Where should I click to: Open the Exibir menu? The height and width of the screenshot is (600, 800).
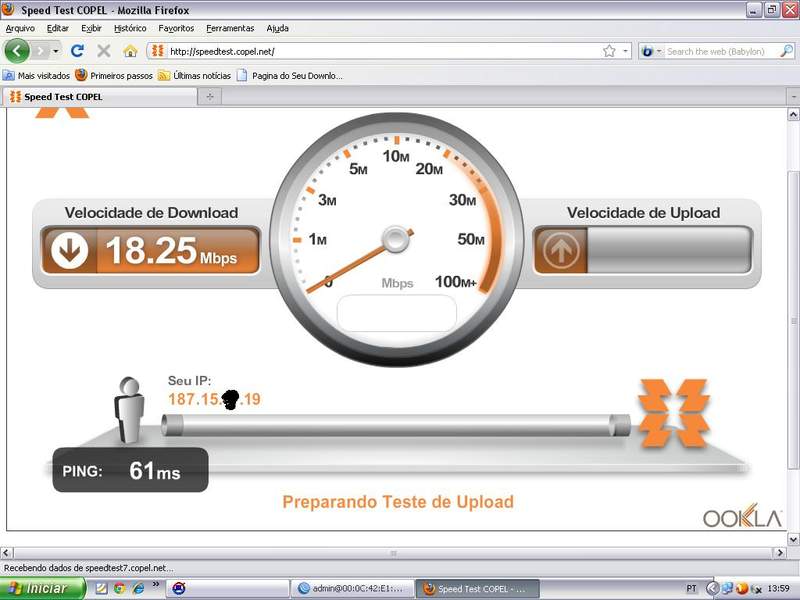(x=91, y=29)
